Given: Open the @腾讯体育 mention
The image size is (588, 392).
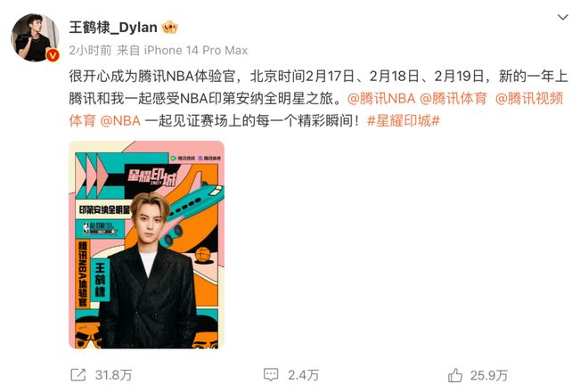Looking at the screenshot, I should point(453,99).
